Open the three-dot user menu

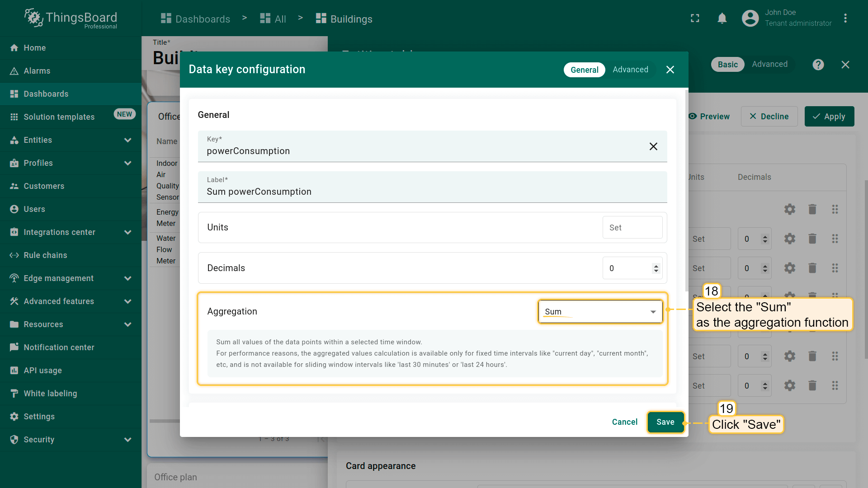[845, 18]
